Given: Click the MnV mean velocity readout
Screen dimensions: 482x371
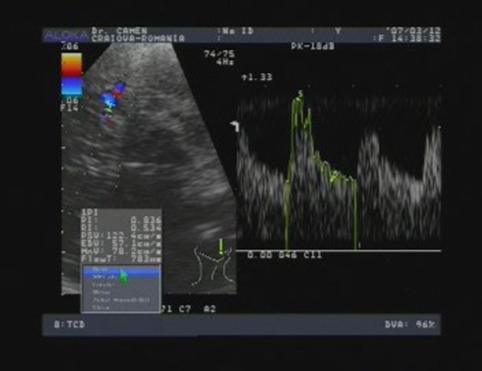Looking at the screenshot, I should pyautogui.click(x=121, y=251).
